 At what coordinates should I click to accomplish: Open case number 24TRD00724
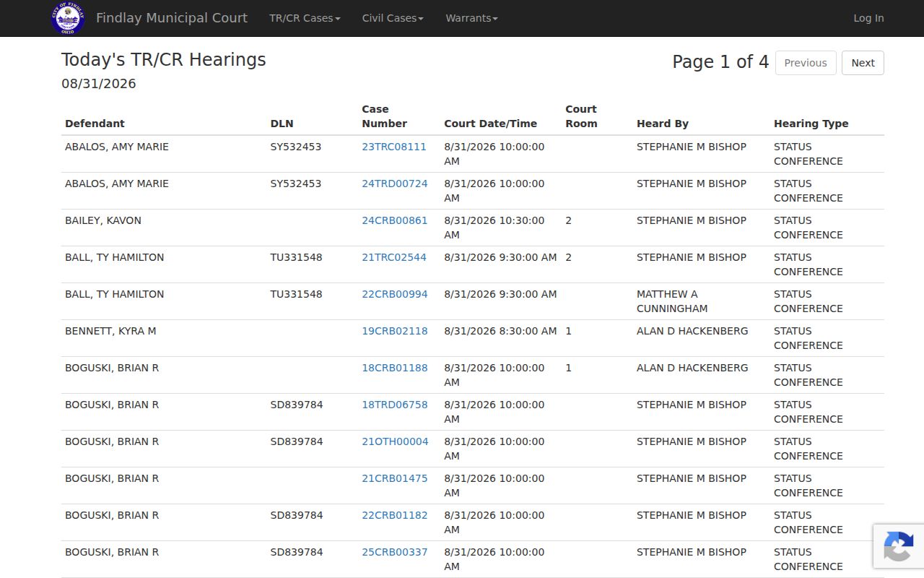coord(395,184)
